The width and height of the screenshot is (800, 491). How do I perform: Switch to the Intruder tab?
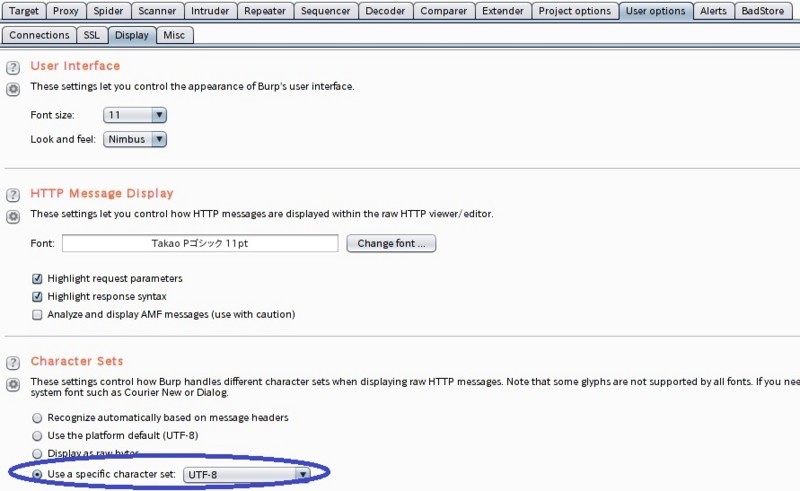click(x=210, y=11)
